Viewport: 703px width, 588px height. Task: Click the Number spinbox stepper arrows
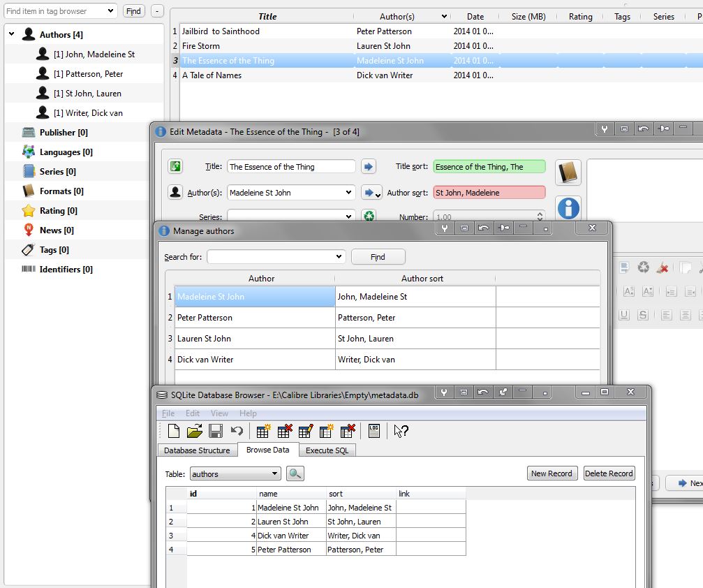point(540,217)
